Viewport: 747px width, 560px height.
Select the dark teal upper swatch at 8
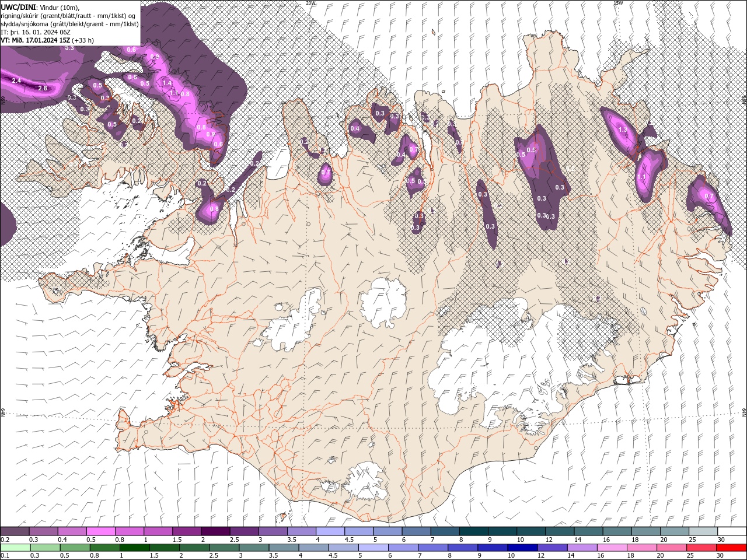pyautogui.click(x=473, y=531)
